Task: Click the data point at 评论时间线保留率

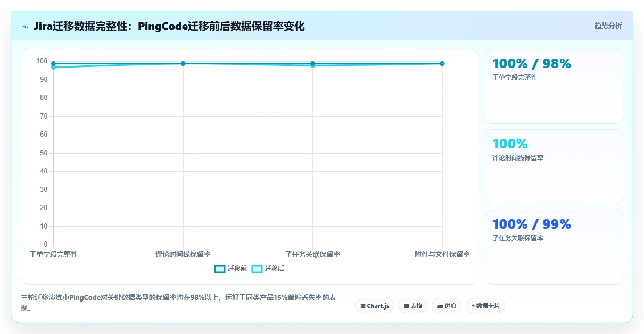Action: pos(183,63)
